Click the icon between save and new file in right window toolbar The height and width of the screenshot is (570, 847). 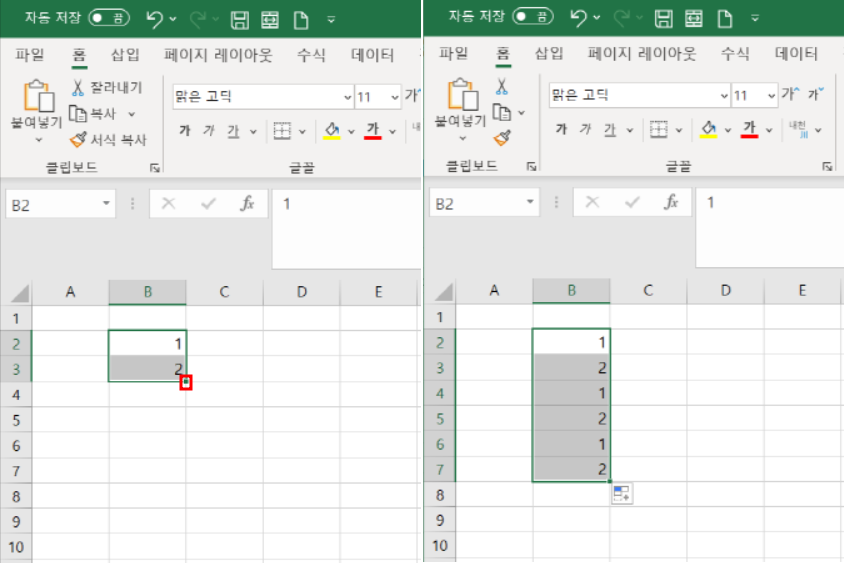point(694,19)
